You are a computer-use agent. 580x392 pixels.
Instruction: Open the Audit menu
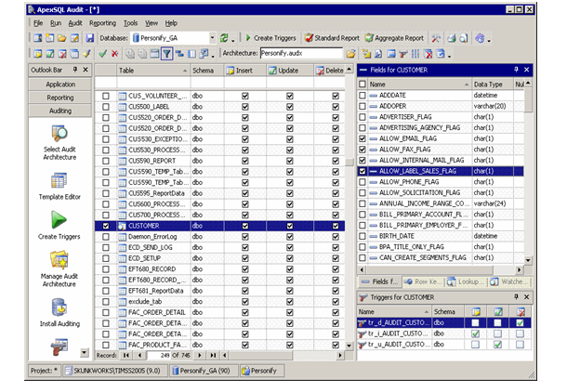coord(75,22)
